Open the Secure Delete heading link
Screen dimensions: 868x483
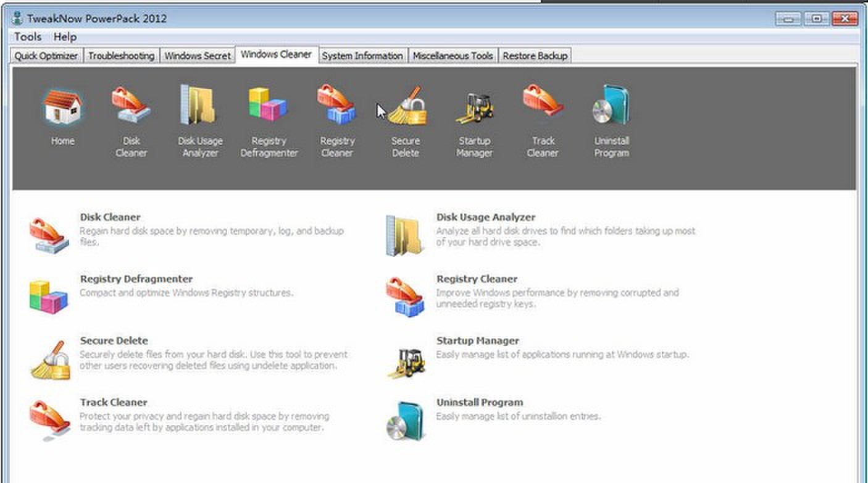(x=114, y=341)
